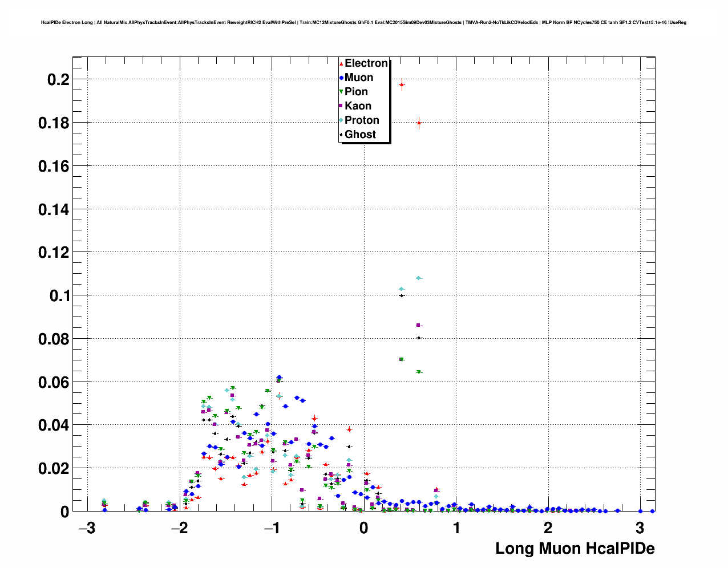Click the green Pion point near 0.064
Viewport: 728px width, 568px height.
418,372
